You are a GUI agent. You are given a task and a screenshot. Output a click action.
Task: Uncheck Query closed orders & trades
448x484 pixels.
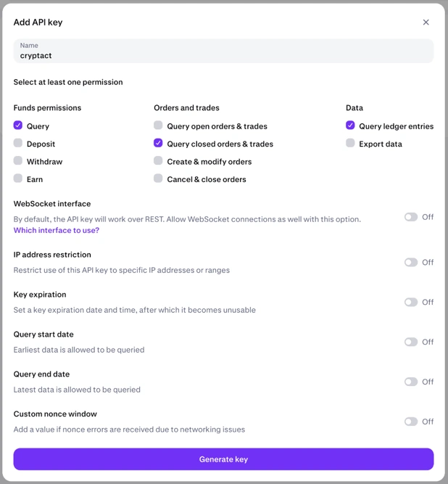tap(158, 143)
